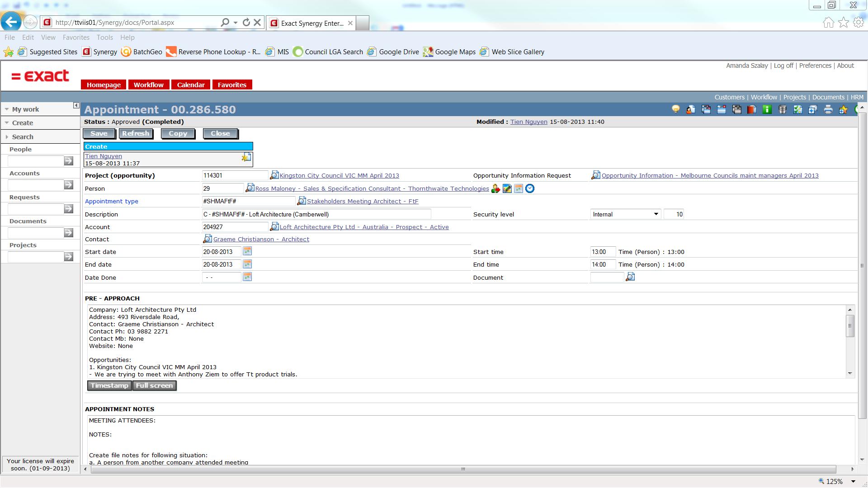Viewport: 868px width, 488px height.
Task: Click the checklist icon in header toolbar
Action: (797, 109)
